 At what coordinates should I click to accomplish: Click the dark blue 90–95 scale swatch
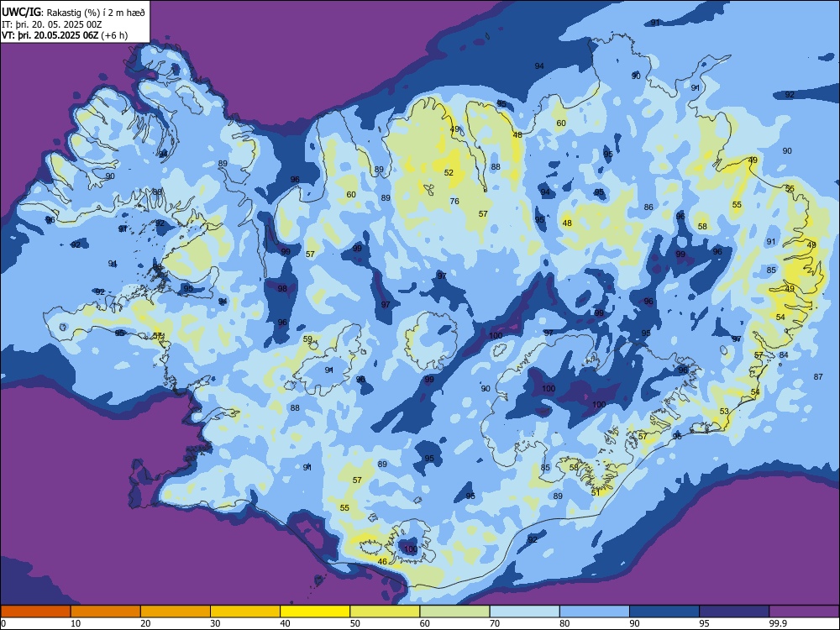[664, 612]
